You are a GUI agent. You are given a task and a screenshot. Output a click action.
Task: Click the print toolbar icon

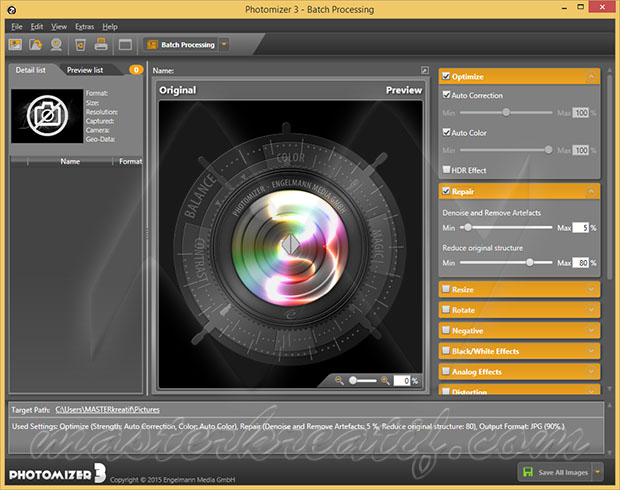(x=101, y=44)
